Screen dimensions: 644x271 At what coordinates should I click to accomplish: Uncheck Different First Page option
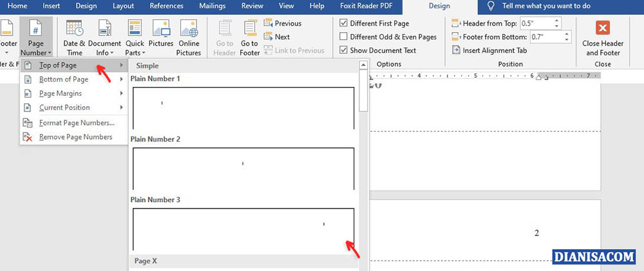[x=344, y=23]
